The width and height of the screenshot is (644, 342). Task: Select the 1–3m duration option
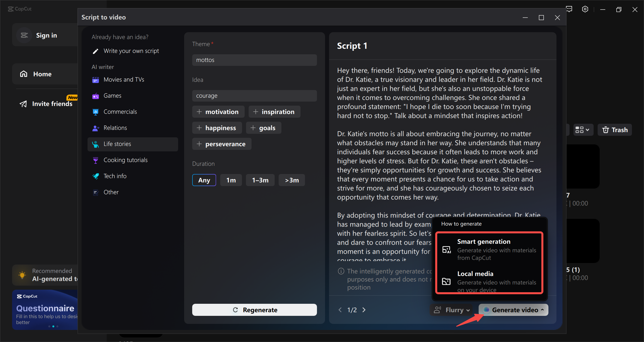point(260,180)
